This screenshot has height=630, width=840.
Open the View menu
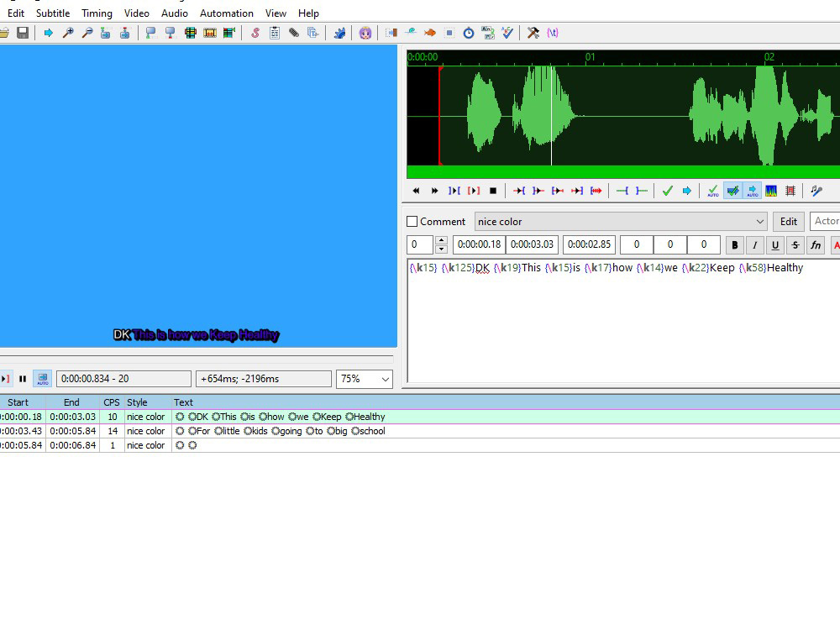point(276,13)
